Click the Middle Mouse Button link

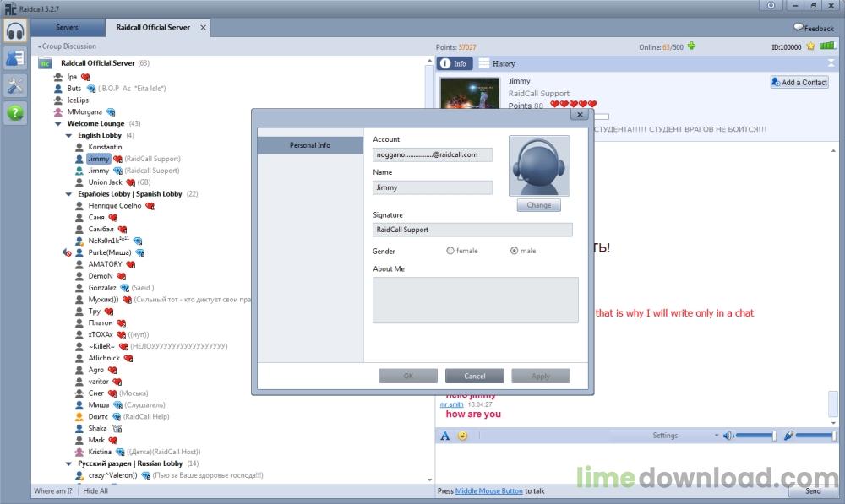[488, 491]
